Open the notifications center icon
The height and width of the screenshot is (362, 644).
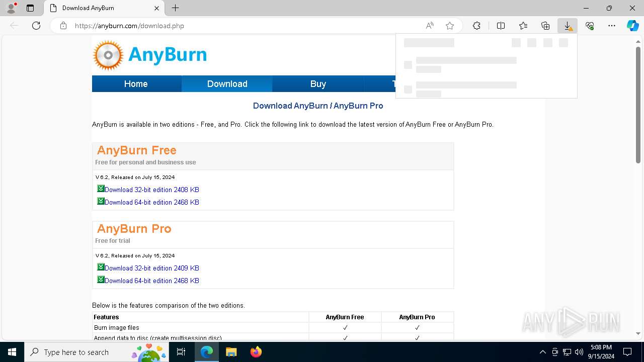627,352
